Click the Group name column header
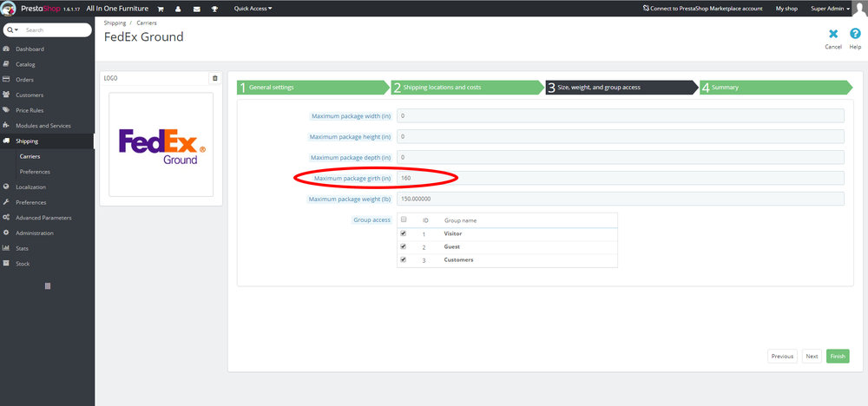This screenshot has width=868, height=406. (460, 220)
